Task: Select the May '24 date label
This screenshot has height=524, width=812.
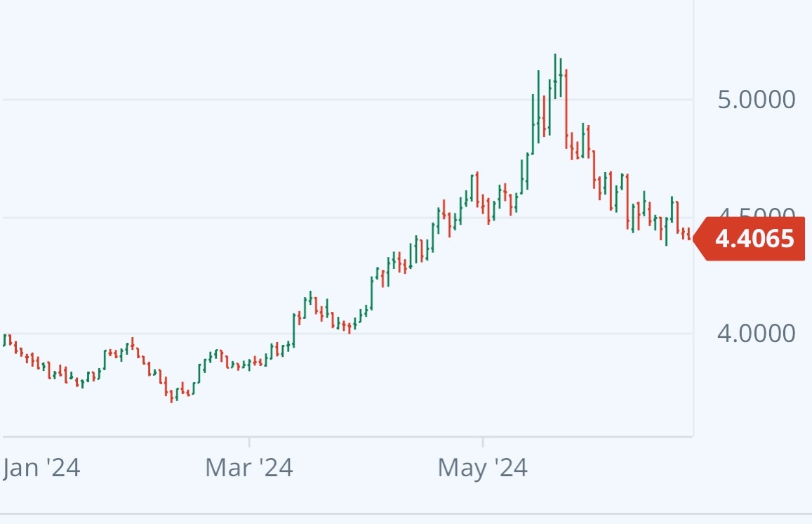Action: tap(482, 468)
